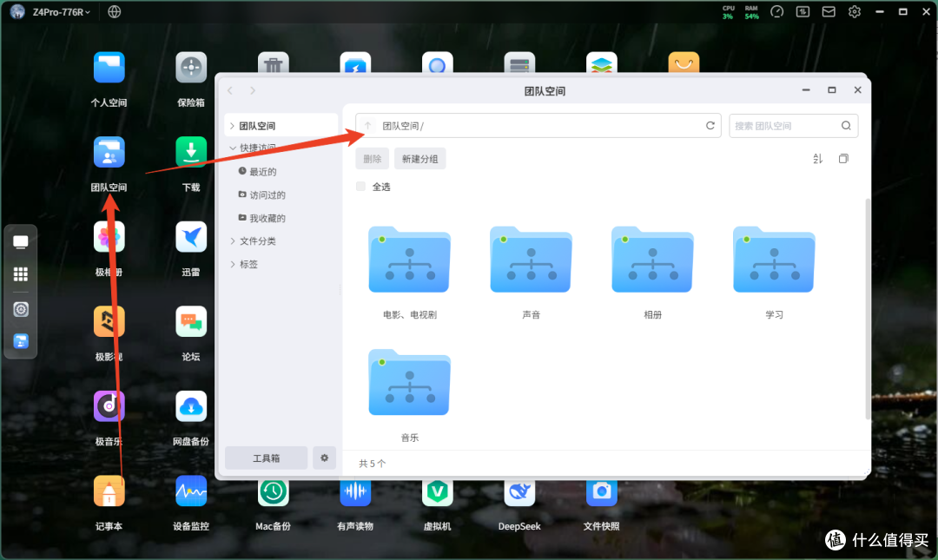
Task: Go up one level with the up arrow
Action: [x=368, y=126]
